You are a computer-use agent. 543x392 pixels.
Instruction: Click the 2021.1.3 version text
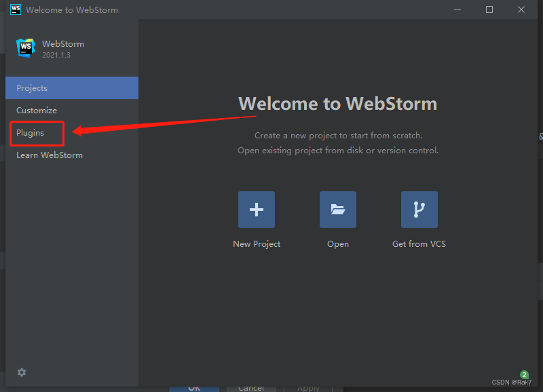tap(56, 55)
